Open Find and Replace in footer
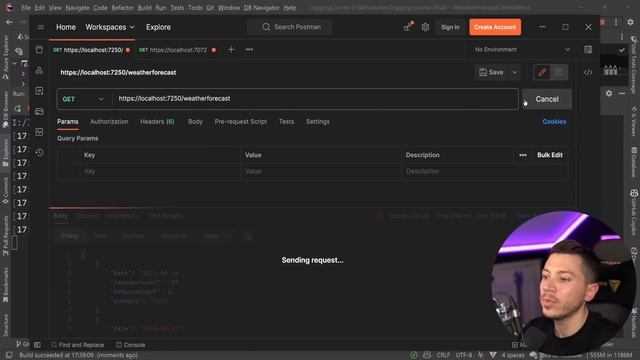 [x=78, y=345]
